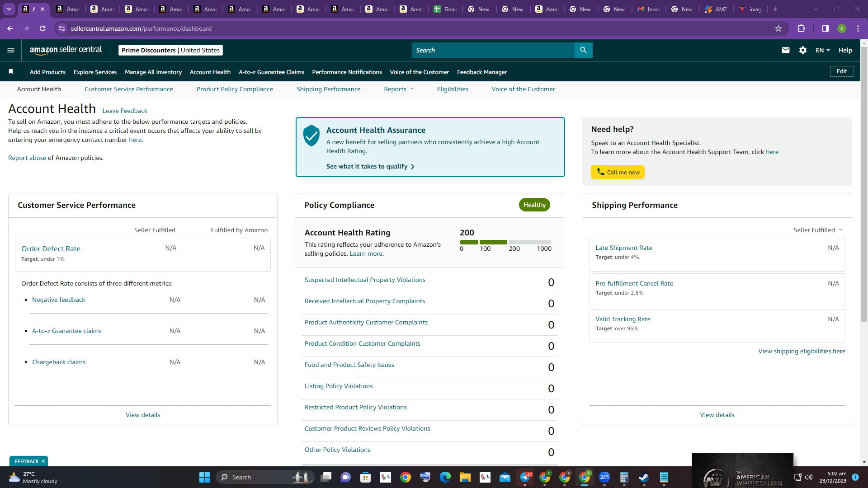Close the FEEDBACK widget

43,461
